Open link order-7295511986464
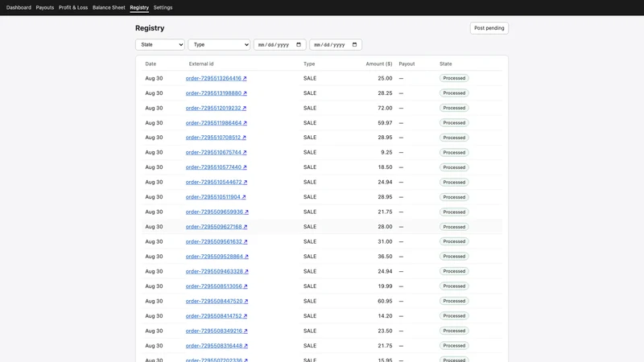This screenshot has width=644, height=362. coord(216,123)
